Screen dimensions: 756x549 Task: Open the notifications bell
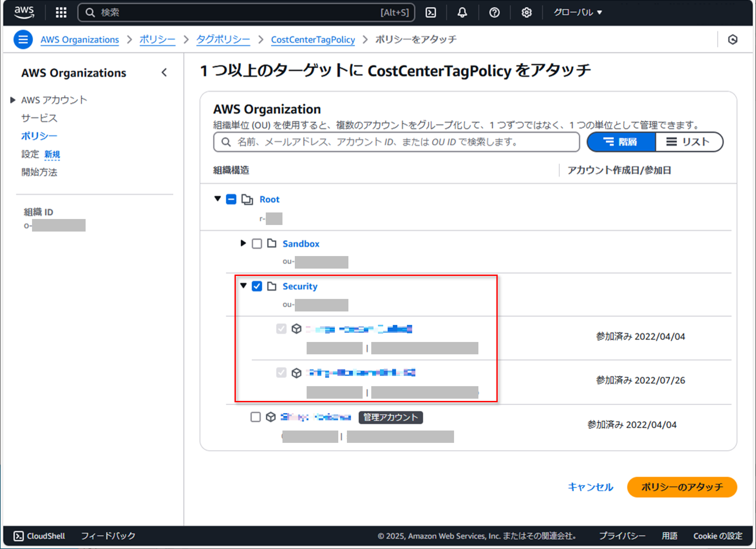click(462, 12)
